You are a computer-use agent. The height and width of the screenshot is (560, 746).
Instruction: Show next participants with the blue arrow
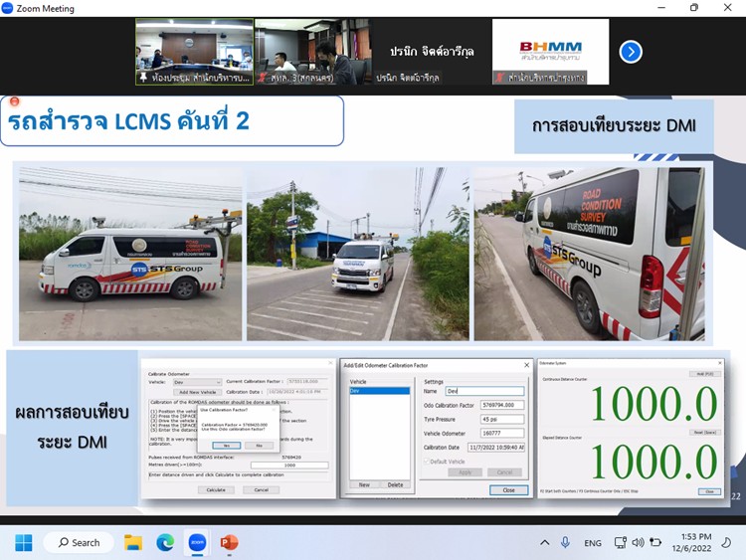coord(631,52)
